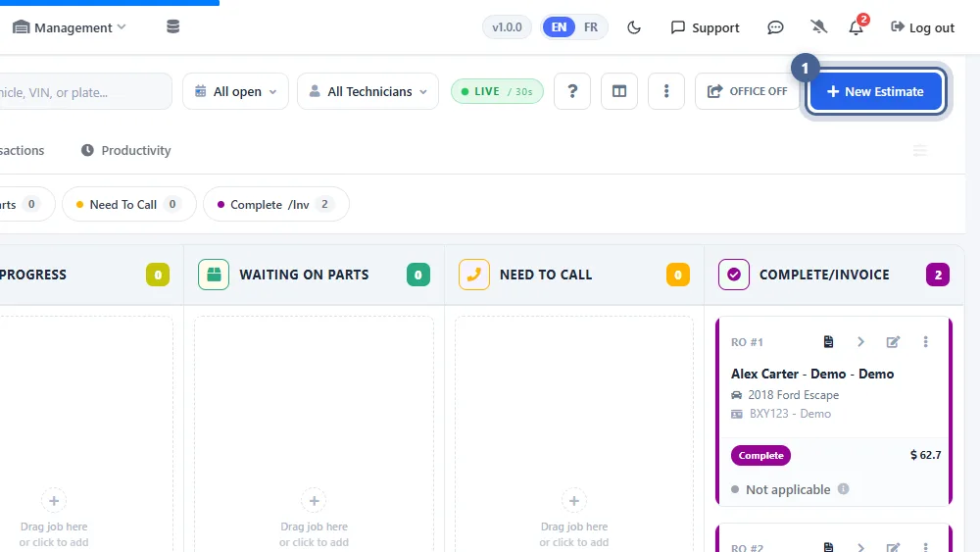980x552 pixels.
Task: Click the database stack icon
Action: click(173, 26)
